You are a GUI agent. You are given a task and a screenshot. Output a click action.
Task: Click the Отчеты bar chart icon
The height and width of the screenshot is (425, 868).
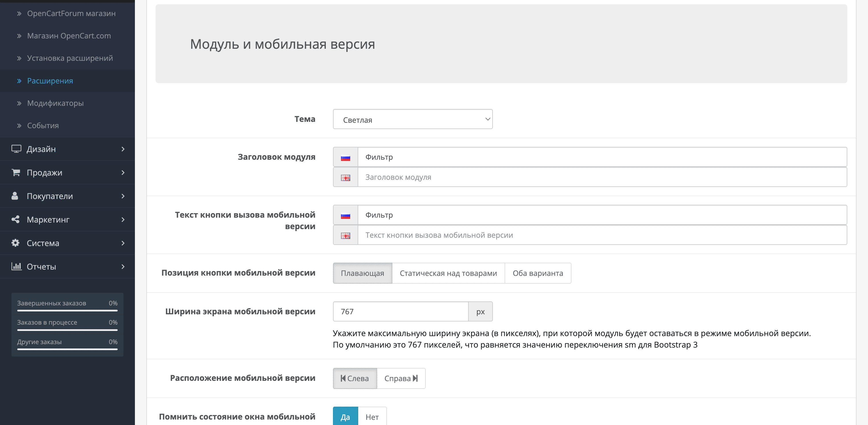16,266
